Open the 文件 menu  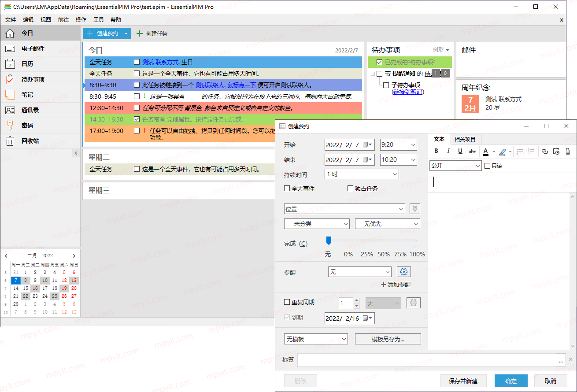coord(11,20)
